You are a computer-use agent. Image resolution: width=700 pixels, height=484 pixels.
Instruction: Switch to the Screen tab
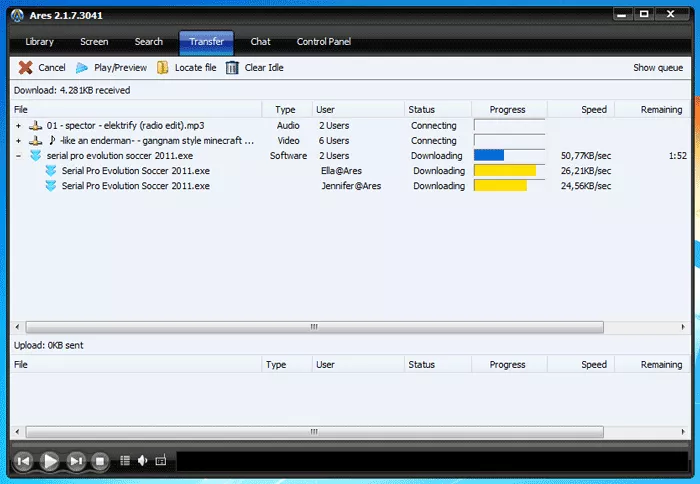click(94, 42)
